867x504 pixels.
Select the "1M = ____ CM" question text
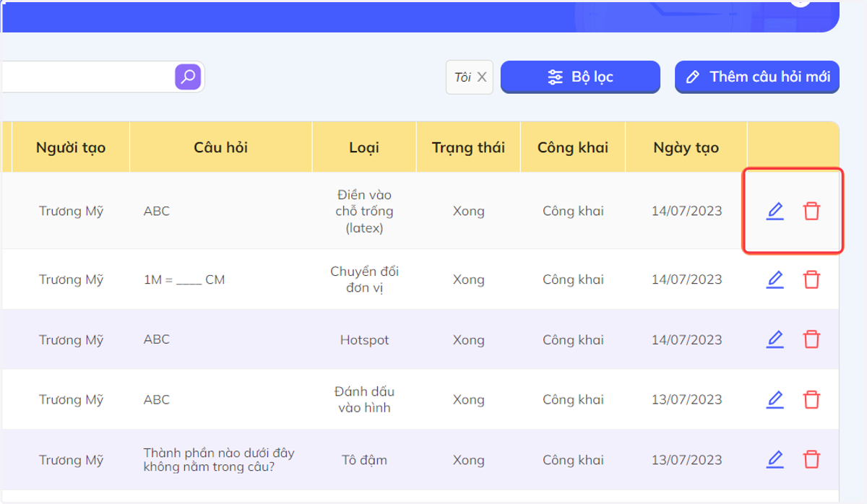tap(184, 279)
